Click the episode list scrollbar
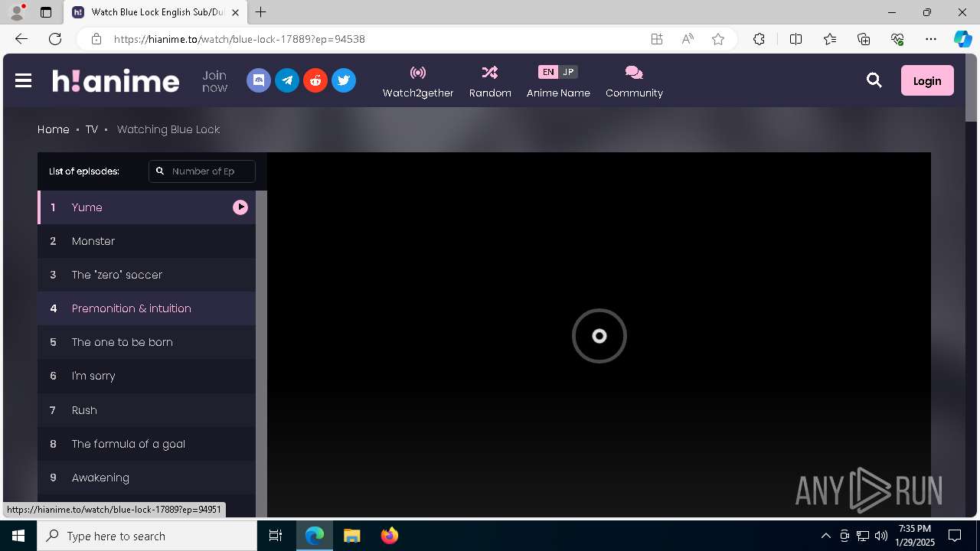This screenshot has height=551, width=980. 261,352
